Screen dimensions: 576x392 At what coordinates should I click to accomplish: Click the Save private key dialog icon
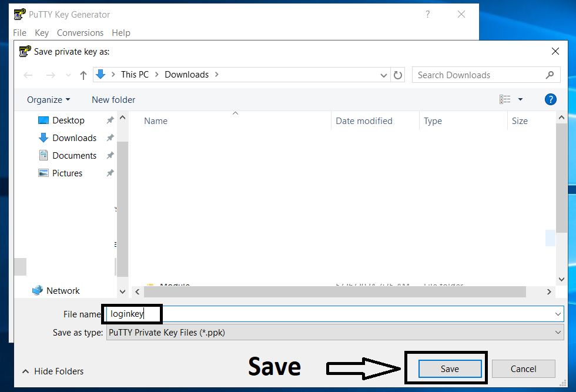tap(25, 52)
